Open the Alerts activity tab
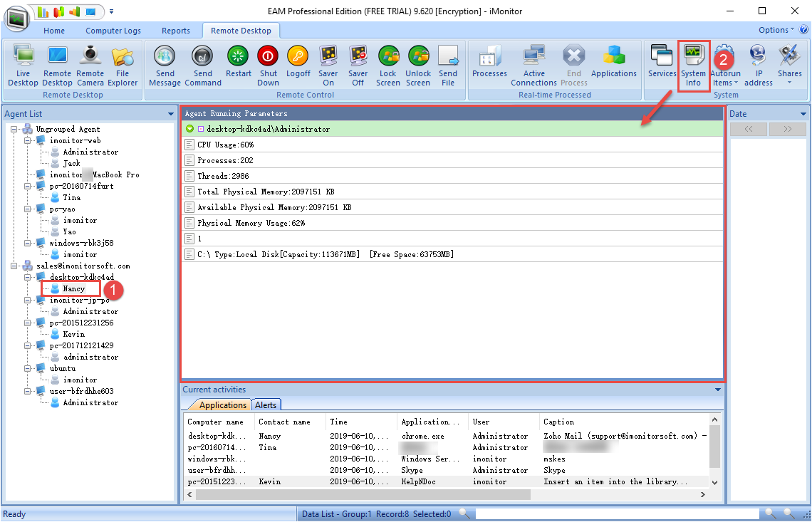The height and width of the screenshot is (522, 812). [x=266, y=405]
